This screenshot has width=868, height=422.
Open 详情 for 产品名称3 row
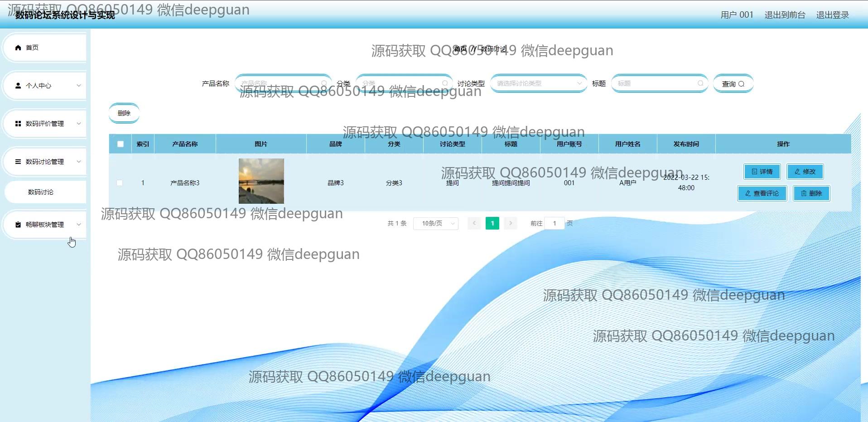tap(762, 172)
